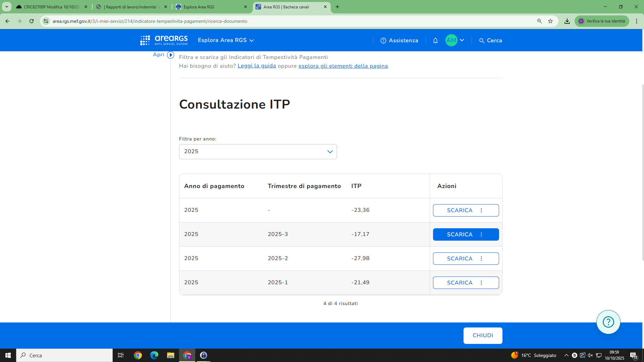
Task: Click the Cerca search in the header
Action: 490,41
